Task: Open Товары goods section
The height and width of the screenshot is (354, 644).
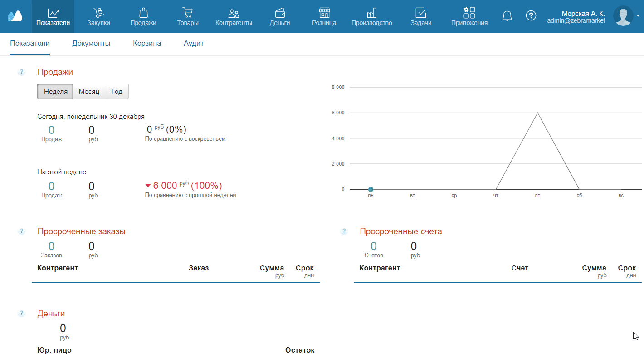Action: point(187,16)
